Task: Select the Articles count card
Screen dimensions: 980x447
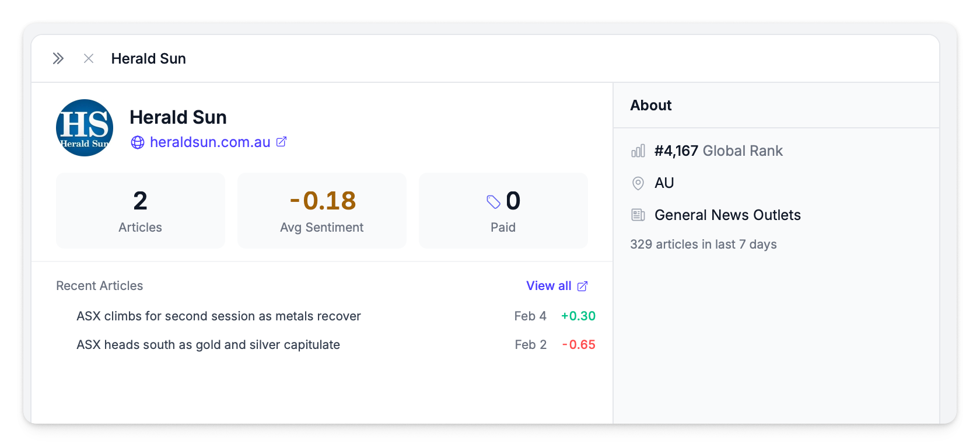Action: point(140,211)
